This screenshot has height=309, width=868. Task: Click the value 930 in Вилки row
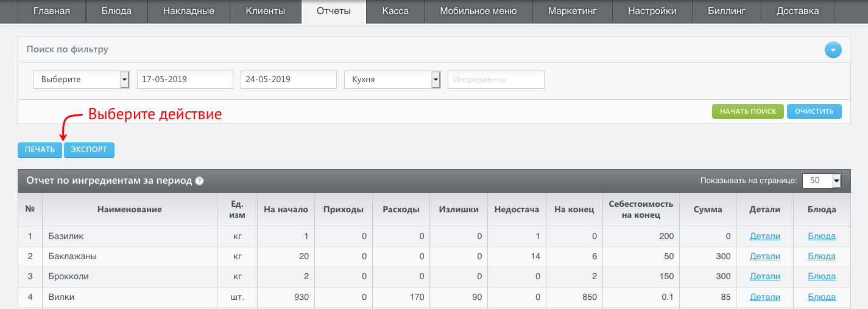point(301,297)
